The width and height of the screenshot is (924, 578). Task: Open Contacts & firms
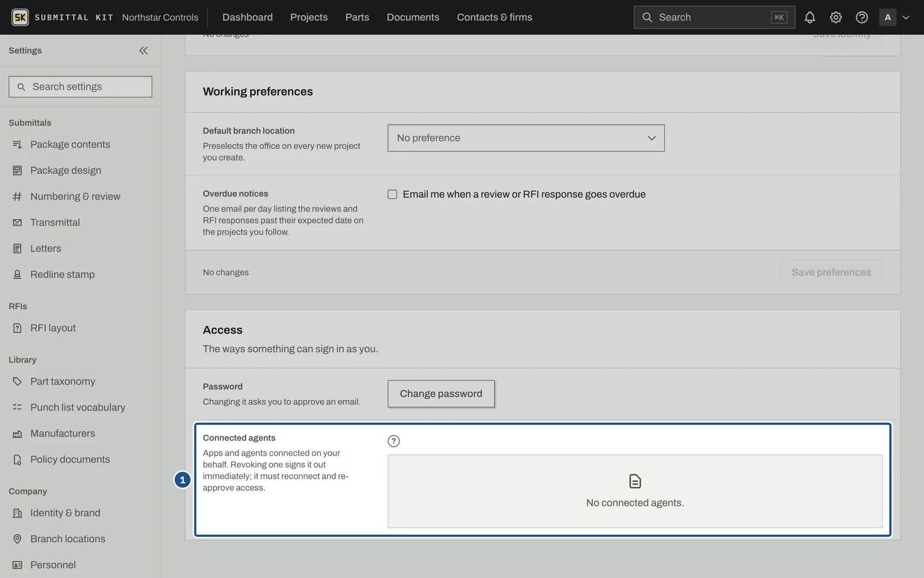[494, 17]
